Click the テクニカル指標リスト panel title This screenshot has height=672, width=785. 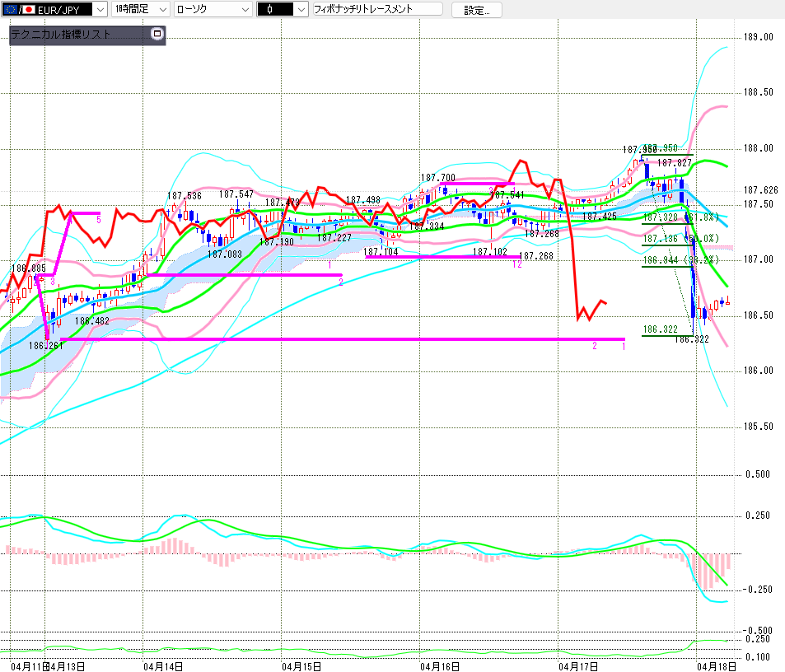point(62,35)
